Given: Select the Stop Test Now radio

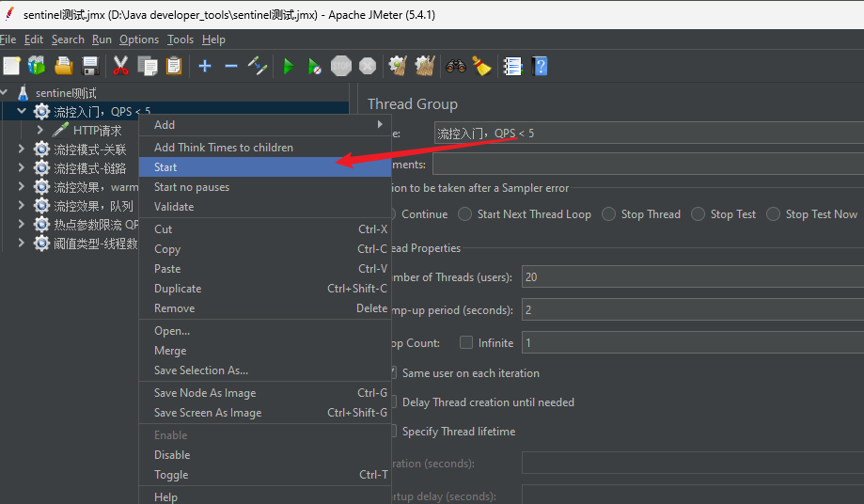Looking at the screenshot, I should pyautogui.click(x=773, y=213).
